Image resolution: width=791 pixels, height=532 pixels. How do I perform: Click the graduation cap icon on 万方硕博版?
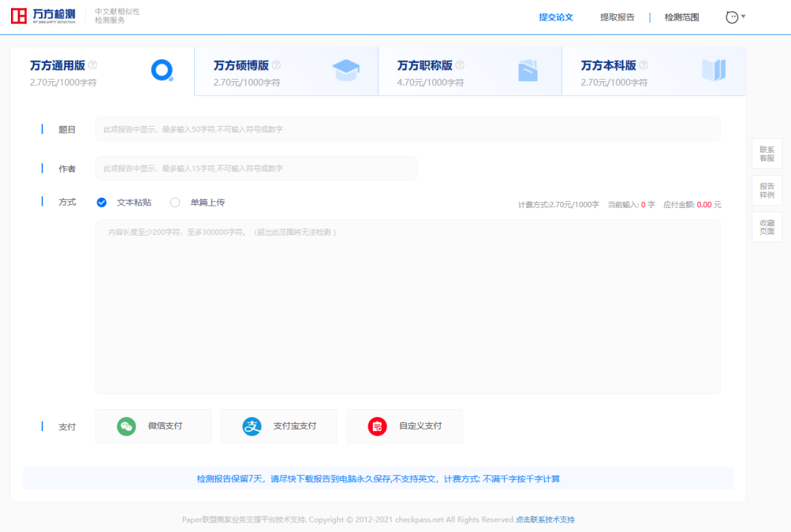click(346, 70)
